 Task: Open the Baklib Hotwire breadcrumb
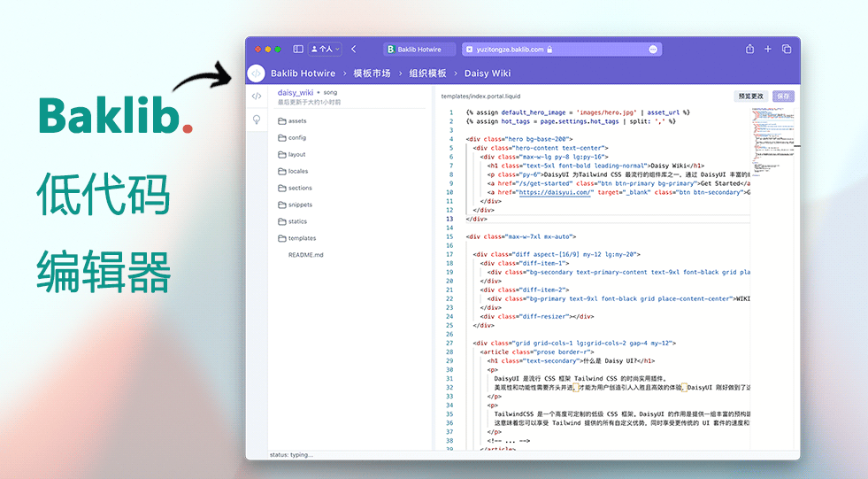point(303,73)
